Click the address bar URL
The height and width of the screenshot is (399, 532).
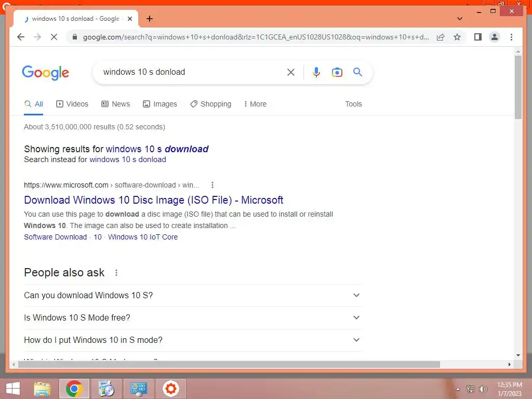256,37
